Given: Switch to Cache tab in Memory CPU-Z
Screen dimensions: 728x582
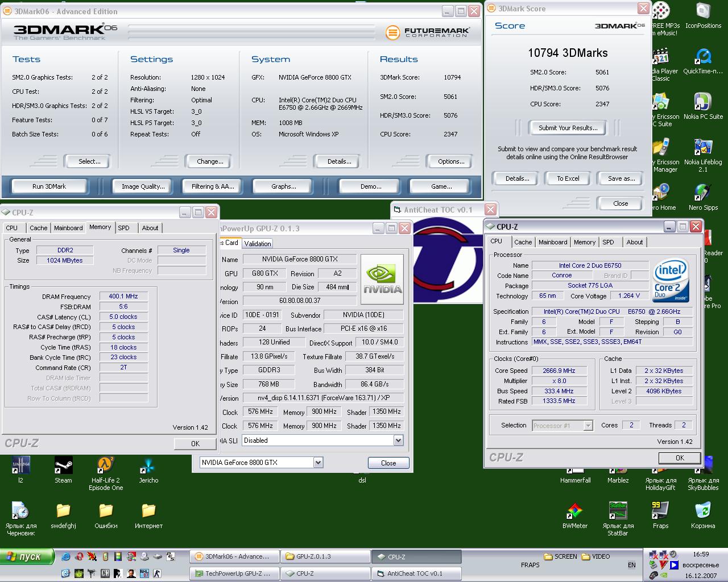Looking at the screenshot, I should [38, 228].
